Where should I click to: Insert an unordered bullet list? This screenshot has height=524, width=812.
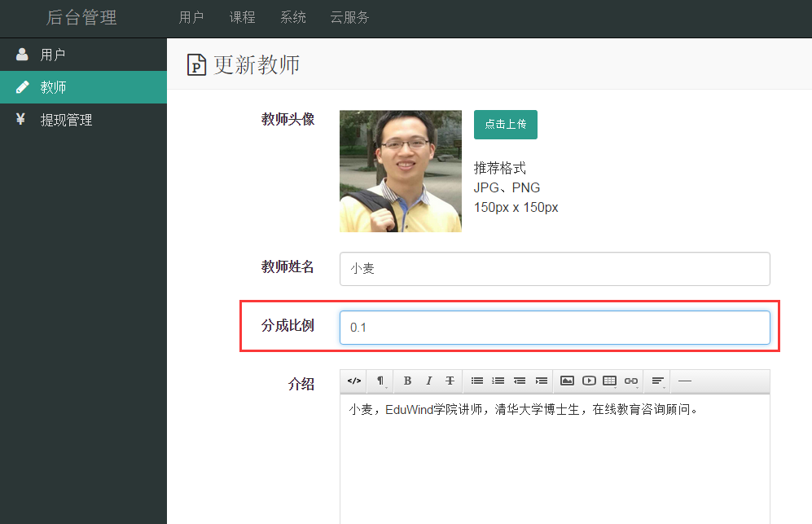tap(477, 381)
